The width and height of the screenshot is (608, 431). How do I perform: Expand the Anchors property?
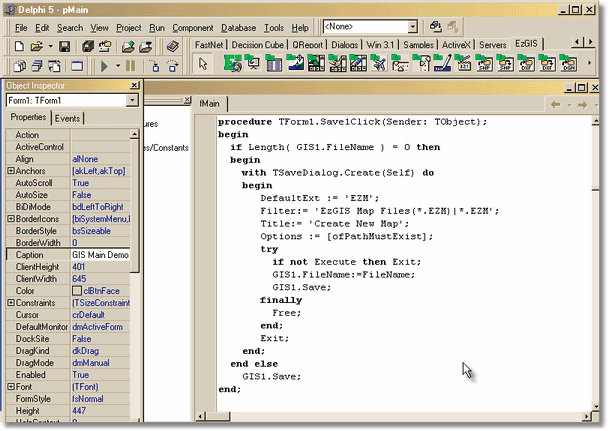pyautogui.click(x=11, y=171)
